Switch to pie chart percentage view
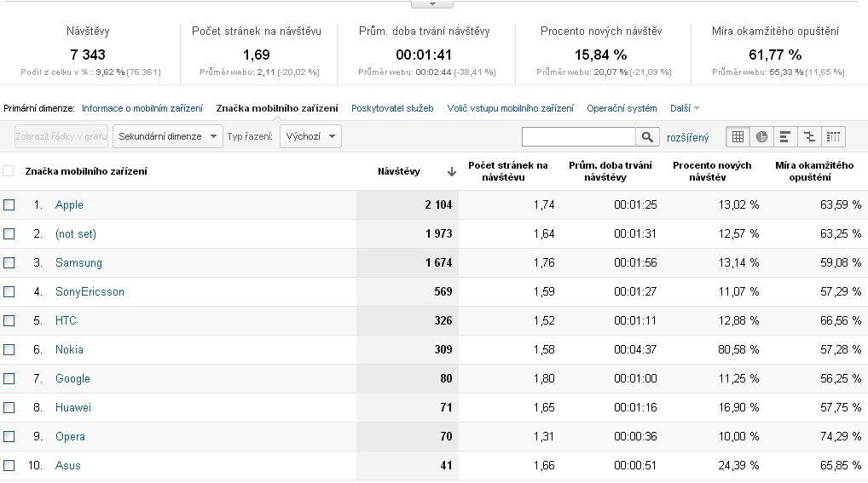 (761, 136)
